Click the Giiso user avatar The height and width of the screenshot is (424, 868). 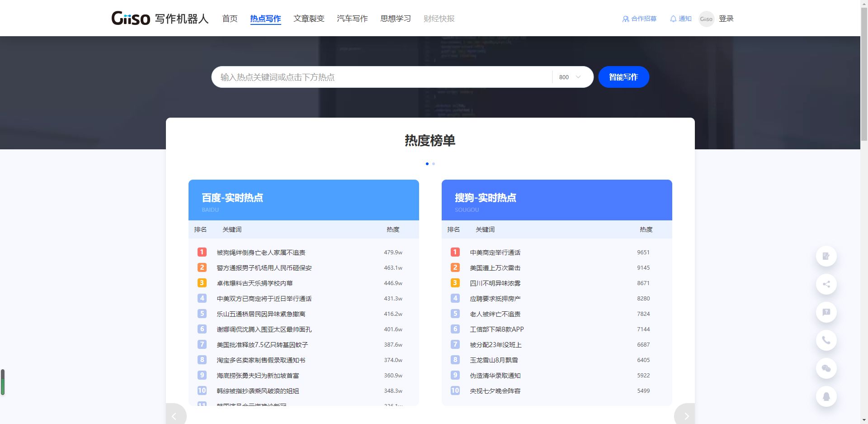pyautogui.click(x=706, y=19)
